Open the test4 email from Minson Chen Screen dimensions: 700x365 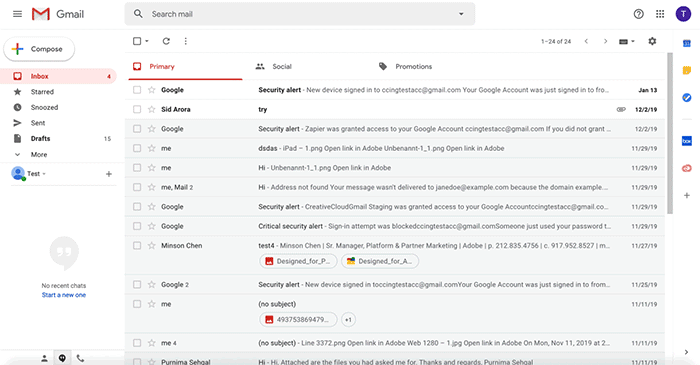click(x=395, y=255)
